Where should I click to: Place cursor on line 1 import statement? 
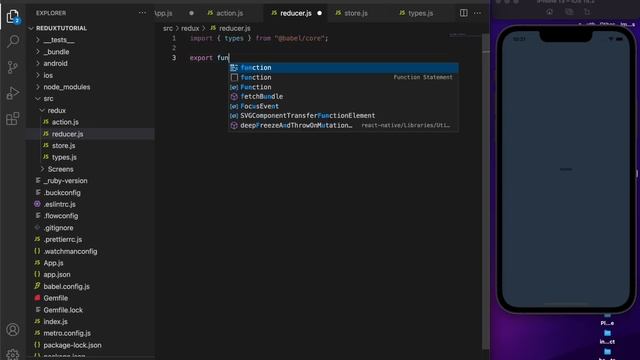click(259, 38)
